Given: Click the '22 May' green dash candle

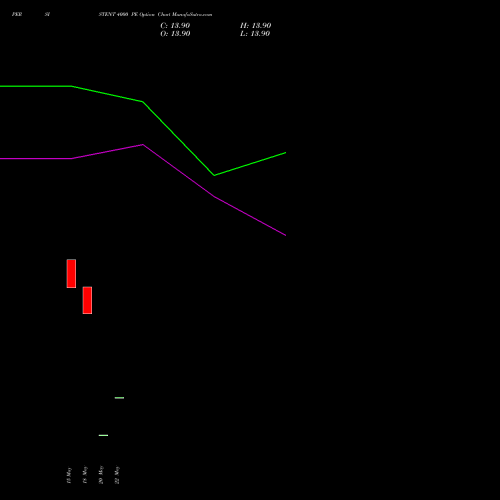Looking at the screenshot, I should (119, 398).
